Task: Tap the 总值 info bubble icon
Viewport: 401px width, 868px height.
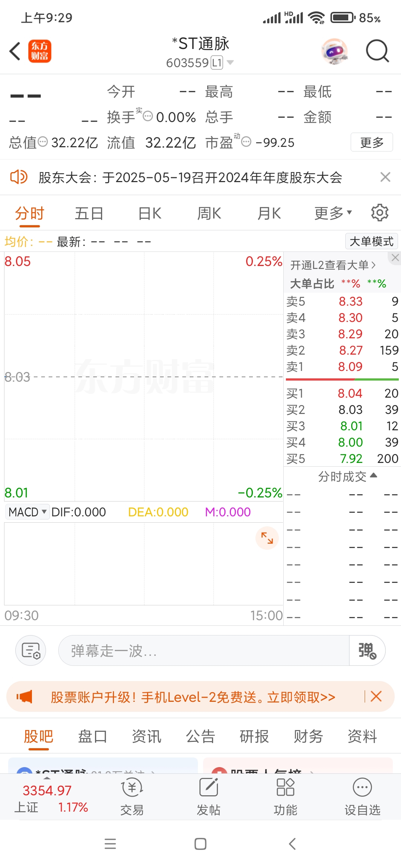Action: click(x=43, y=142)
